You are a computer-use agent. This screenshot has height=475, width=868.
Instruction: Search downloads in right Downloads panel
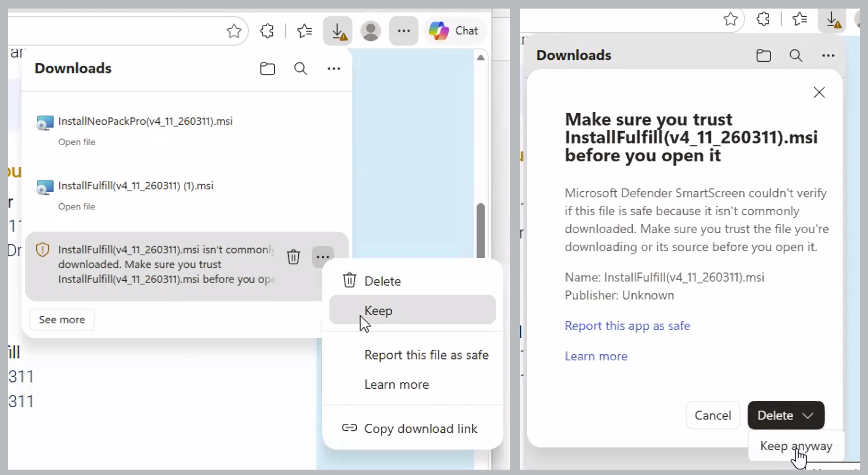(796, 55)
